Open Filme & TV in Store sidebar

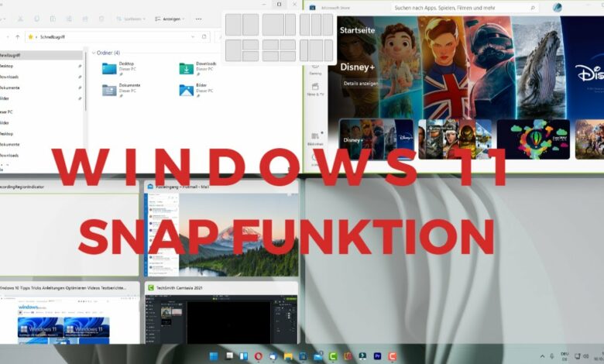pyautogui.click(x=315, y=89)
